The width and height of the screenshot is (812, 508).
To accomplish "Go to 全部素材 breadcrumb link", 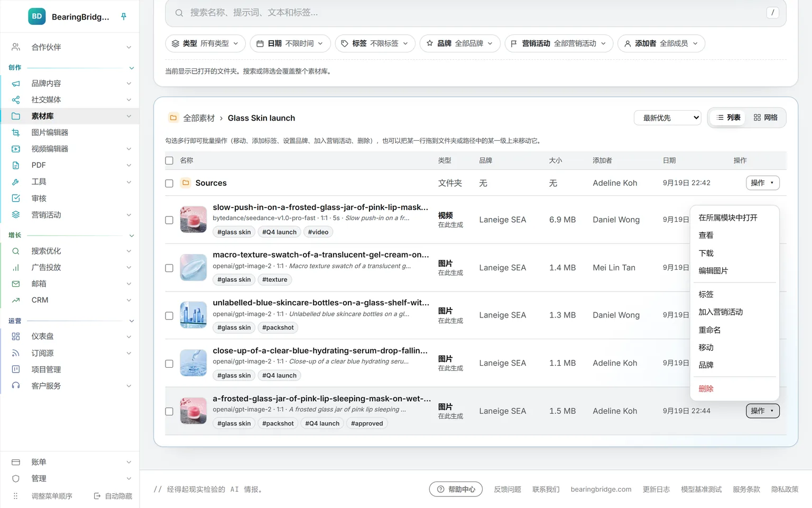I will pyautogui.click(x=199, y=118).
